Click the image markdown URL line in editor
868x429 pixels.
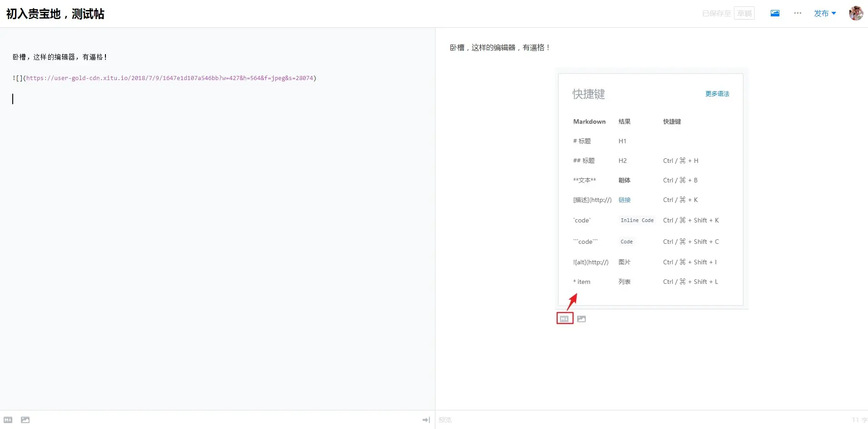[x=165, y=78]
